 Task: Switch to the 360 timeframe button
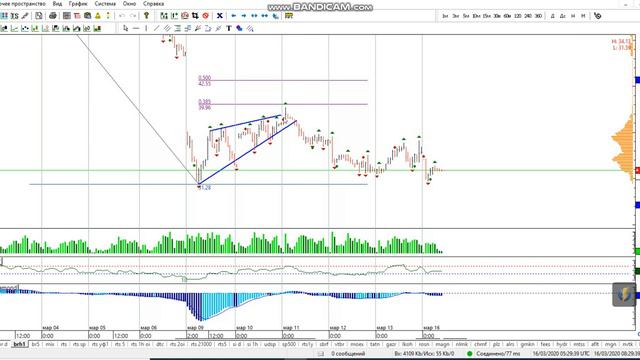pyautogui.click(x=538, y=16)
